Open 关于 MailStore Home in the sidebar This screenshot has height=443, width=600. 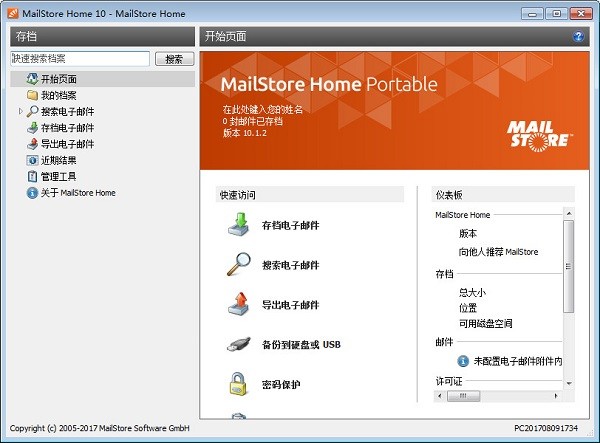pos(78,193)
